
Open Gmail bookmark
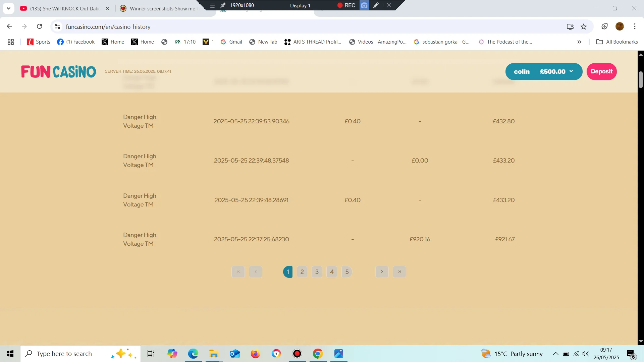231,42
